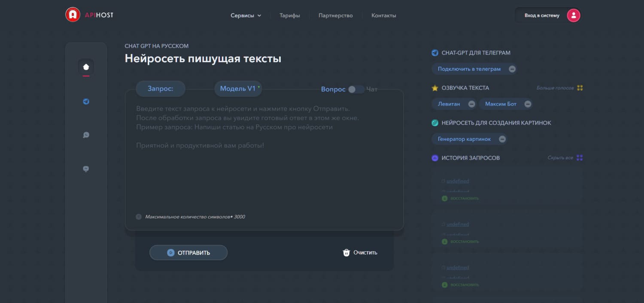Viewport: 644px width, 303px height.
Task: Open the Модель V1 selector
Action: (x=238, y=88)
